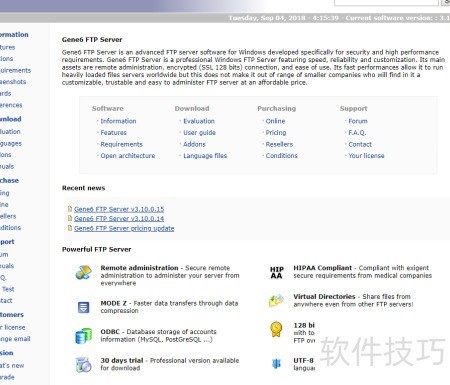
Task: Click the 30 days trial disc icon
Action: 83,365
